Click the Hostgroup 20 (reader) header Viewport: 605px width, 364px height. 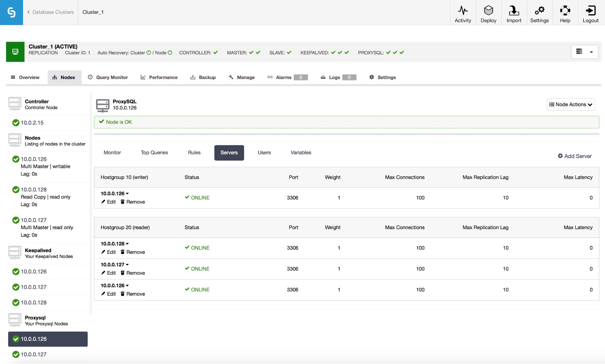[125, 227]
